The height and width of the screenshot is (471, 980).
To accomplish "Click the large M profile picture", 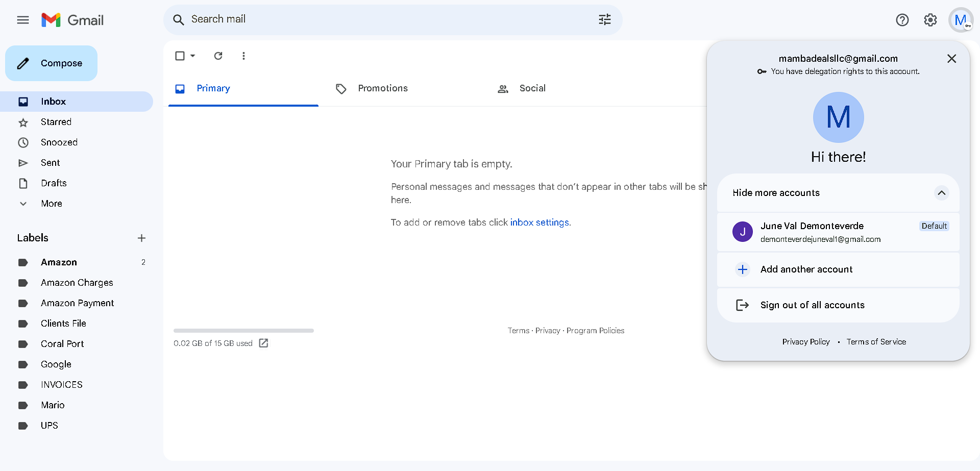I will [838, 117].
